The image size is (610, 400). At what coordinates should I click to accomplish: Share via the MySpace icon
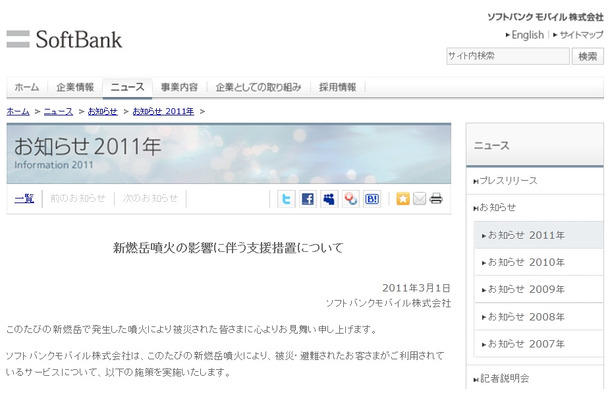click(x=329, y=199)
